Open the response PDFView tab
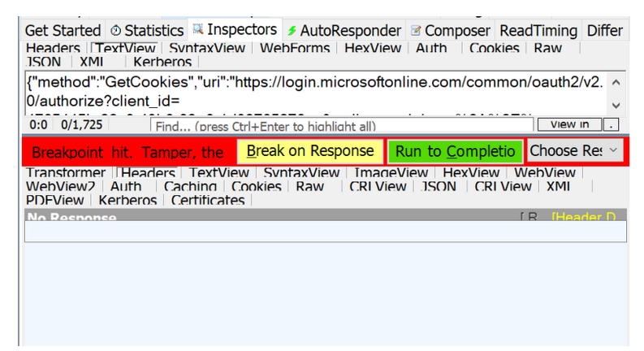Viewport: 644px width, 351px height. (54, 200)
